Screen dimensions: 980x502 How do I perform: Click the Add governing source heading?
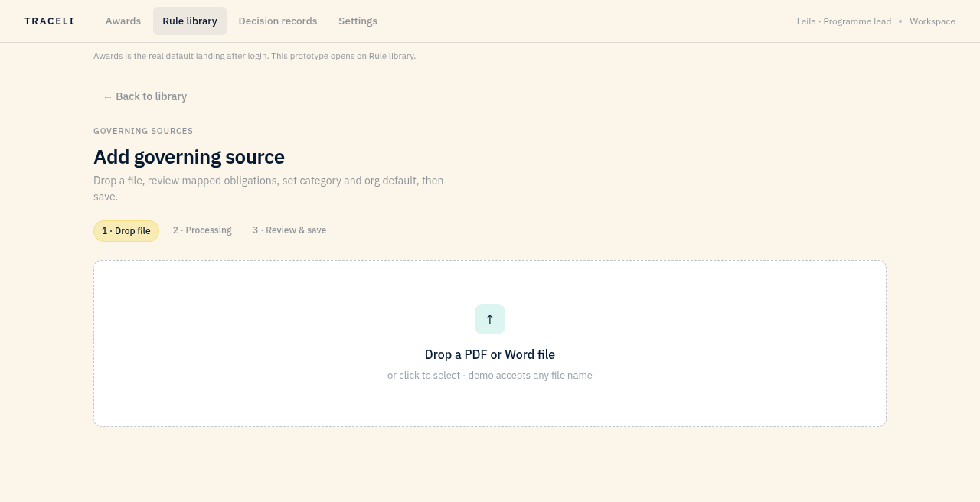(x=189, y=157)
